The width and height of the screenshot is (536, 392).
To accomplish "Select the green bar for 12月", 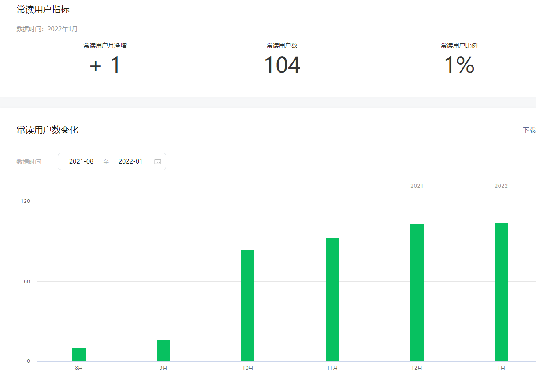I will pos(417,293).
